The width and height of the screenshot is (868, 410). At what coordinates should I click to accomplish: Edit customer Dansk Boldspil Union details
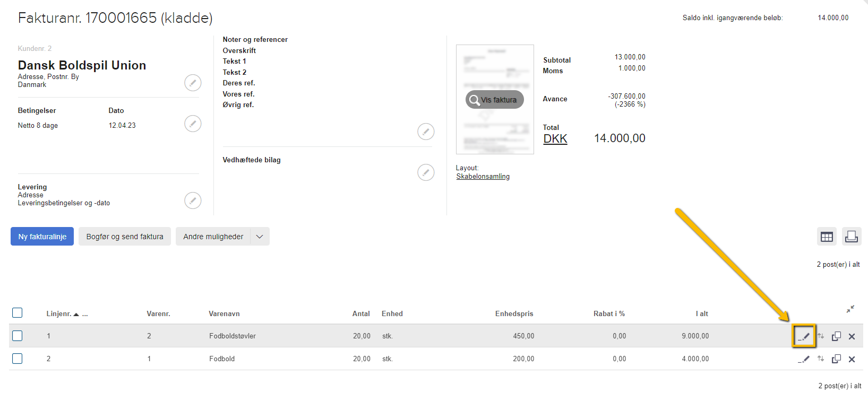point(193,83)
